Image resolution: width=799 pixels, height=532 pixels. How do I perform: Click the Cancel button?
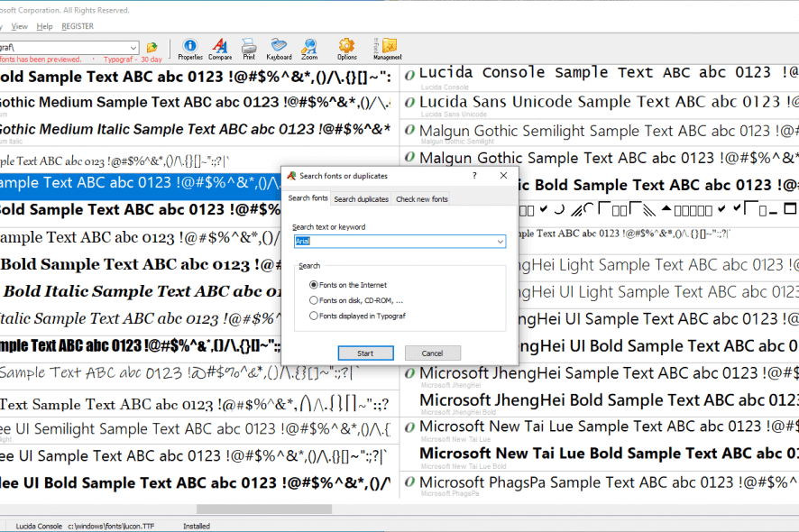pyautogui.click(x=433, y=353)
